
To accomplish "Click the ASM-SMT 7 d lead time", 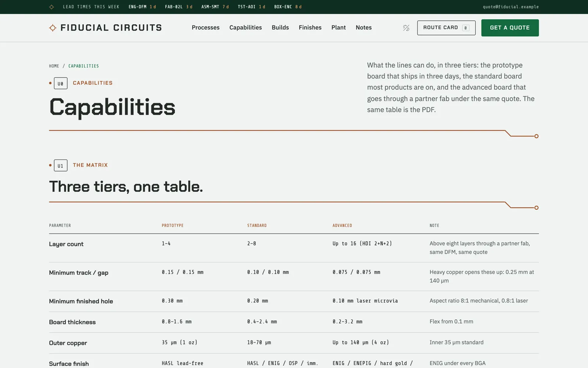I will pyautogui.click(x=215, y=7).
